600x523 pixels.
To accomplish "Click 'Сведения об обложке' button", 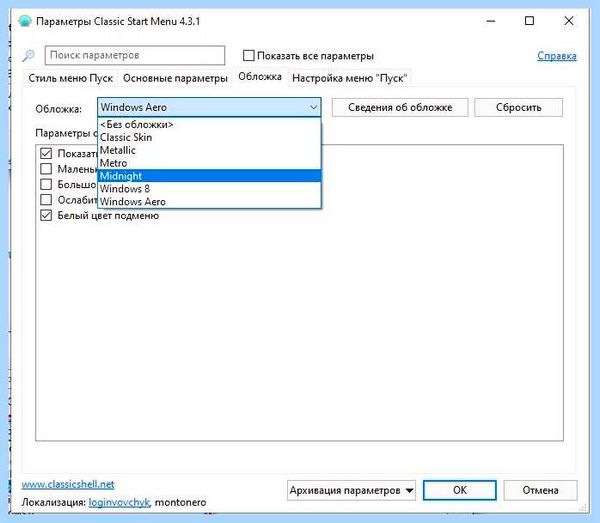I will [400, 108].
